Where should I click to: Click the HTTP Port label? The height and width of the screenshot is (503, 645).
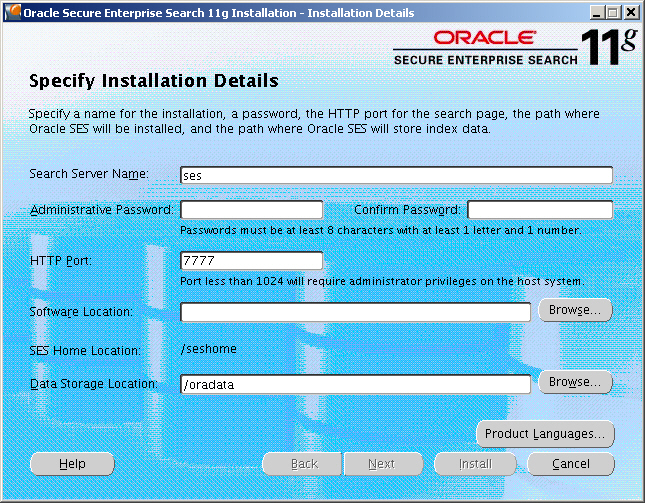click(x=61, y=261)
